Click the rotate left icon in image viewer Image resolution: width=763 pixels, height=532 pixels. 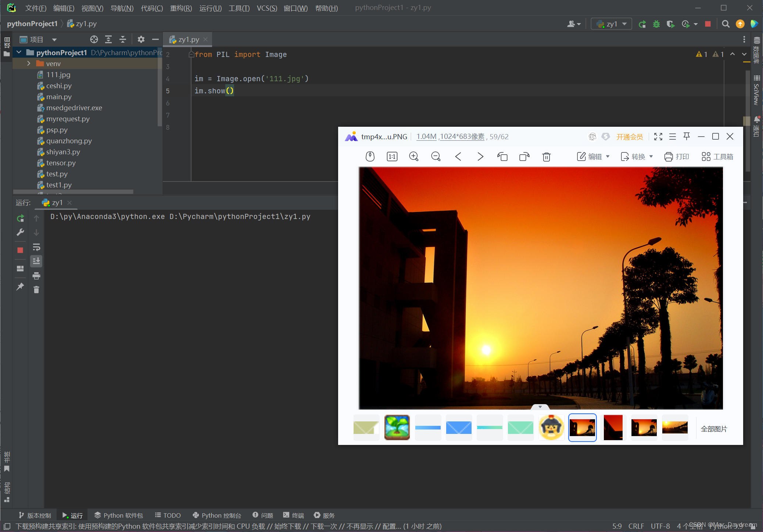502,157
